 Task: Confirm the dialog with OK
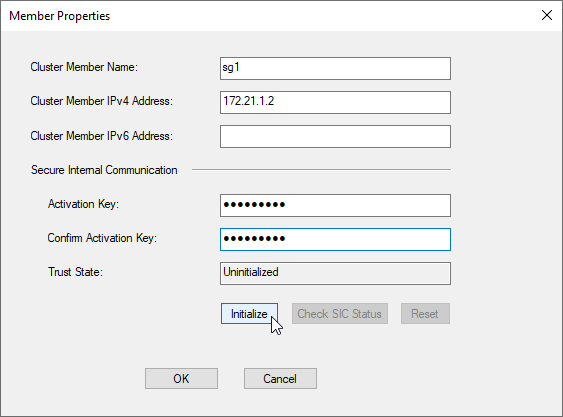pos(181,378)
